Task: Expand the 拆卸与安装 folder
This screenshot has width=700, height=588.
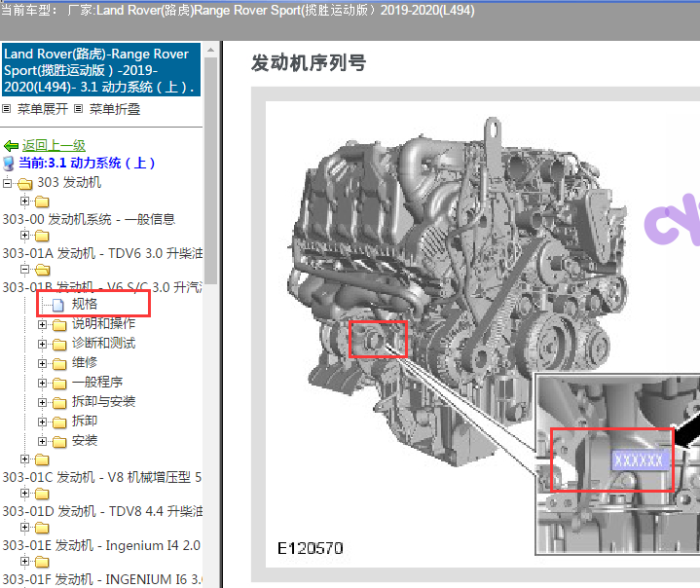Action: coord(43,403)
